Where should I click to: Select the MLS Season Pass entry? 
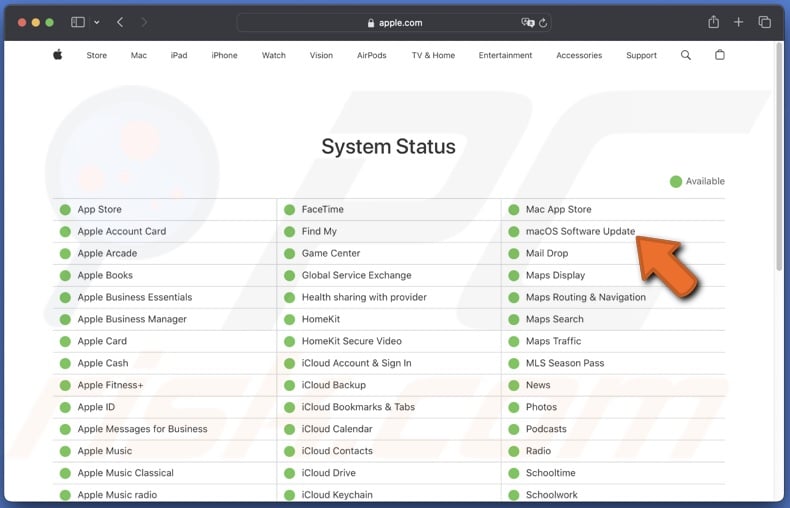[x=565, y=363]
